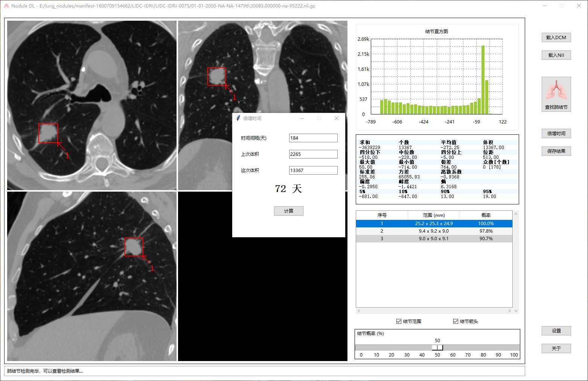588x381 pixels.
Task: Click the nodule list horizontal scroll left arrow
Action: tap(359, 311)
